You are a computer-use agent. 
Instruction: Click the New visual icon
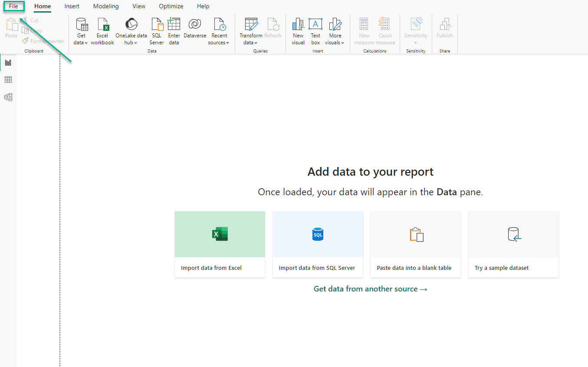point(298,30)
